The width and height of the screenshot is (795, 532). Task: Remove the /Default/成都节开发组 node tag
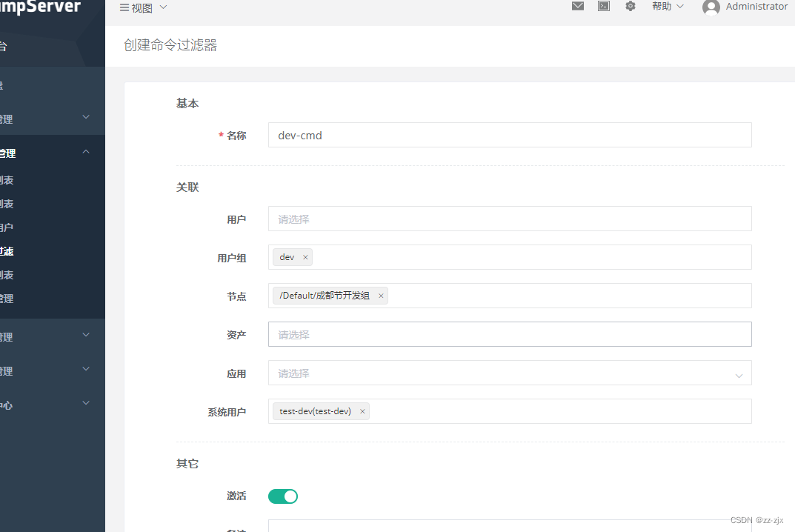(381, 295)
